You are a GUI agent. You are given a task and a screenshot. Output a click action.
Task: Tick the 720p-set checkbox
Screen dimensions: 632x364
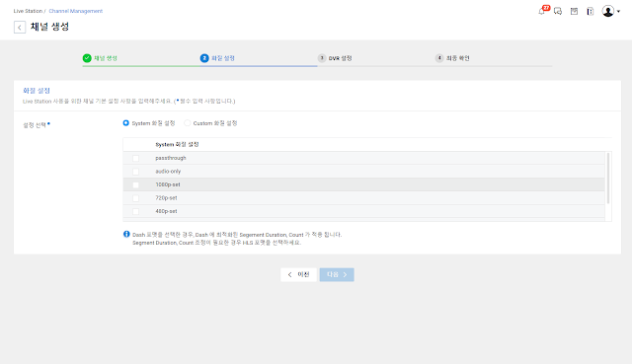(x=136, y=198)
